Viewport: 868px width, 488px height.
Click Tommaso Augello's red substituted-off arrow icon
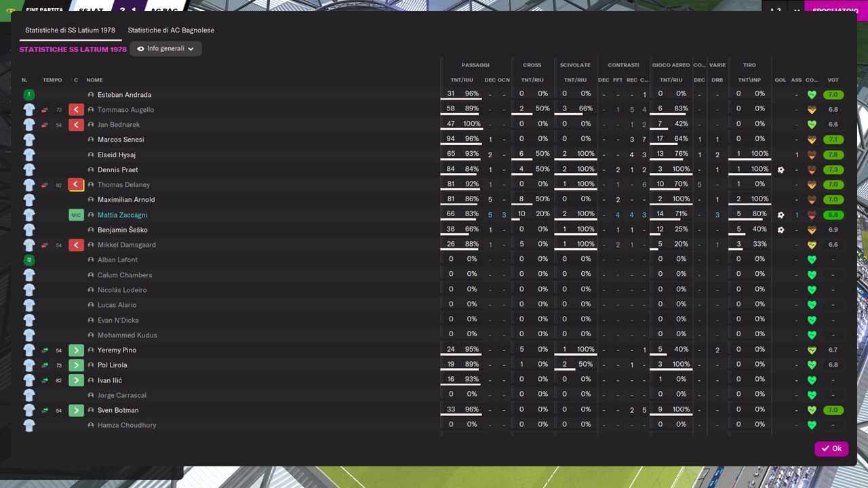pos(76,110)
